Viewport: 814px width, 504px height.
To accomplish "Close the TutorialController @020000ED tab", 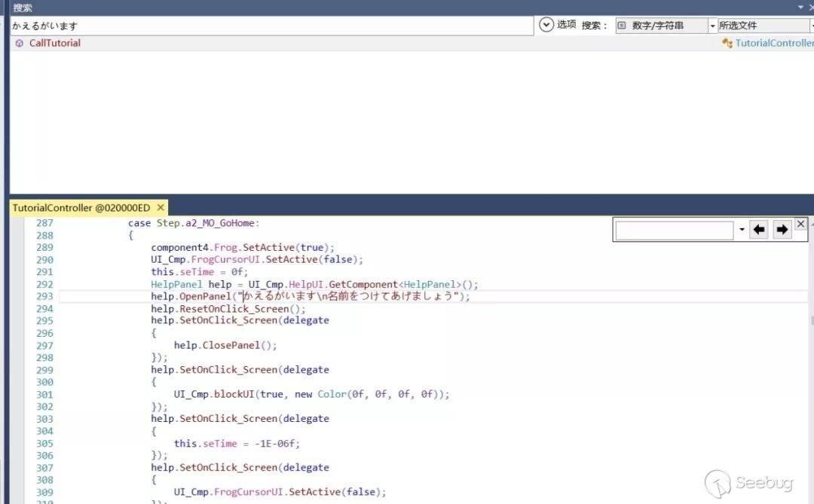I will [161, 207].
